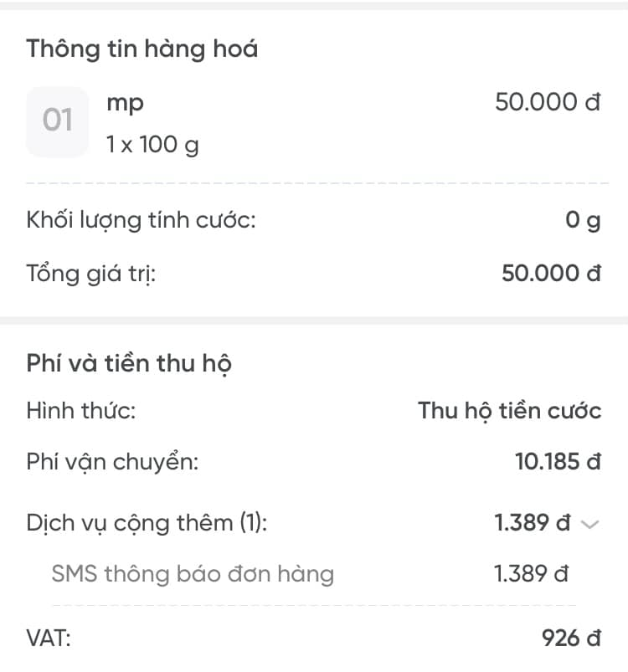Click the 50.000 đ item price
This screenshot has height=672, width=628.
[x=548, y=102]
